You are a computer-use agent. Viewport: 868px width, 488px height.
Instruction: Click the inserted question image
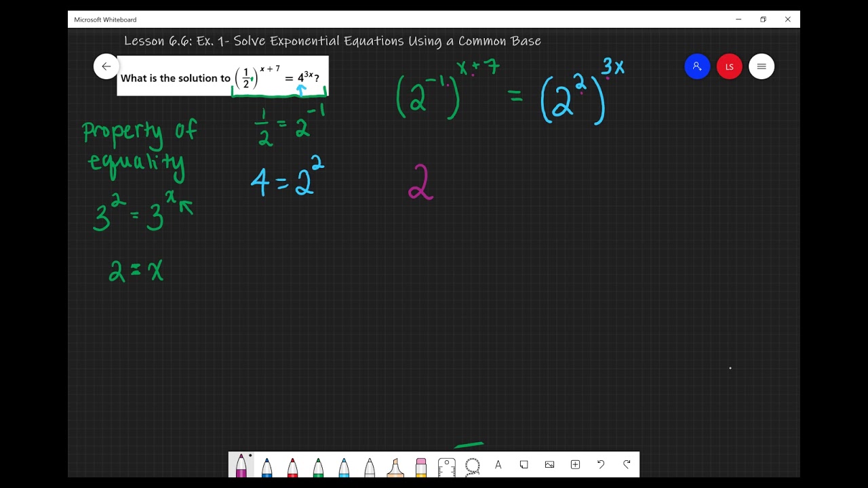click(222, 76)
